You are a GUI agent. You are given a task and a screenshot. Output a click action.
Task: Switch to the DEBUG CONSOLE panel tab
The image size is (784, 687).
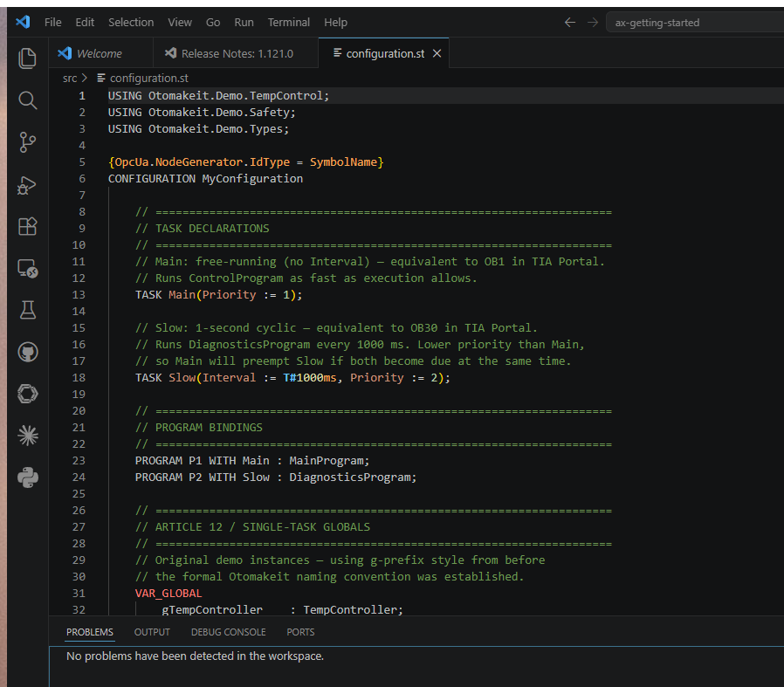point(229,632)
